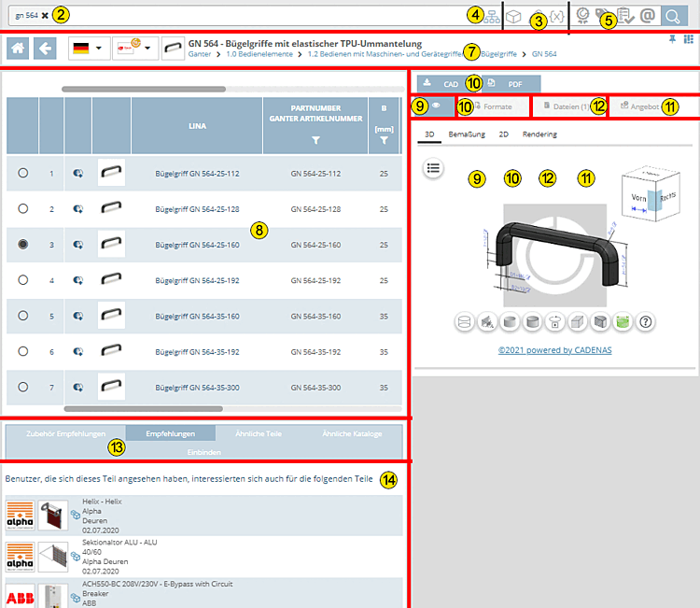Image resolution: width=700 pixels, height=608 pixels.
Task: Switch to the Bemaßung tab
Action: click(x=467, y=134)
